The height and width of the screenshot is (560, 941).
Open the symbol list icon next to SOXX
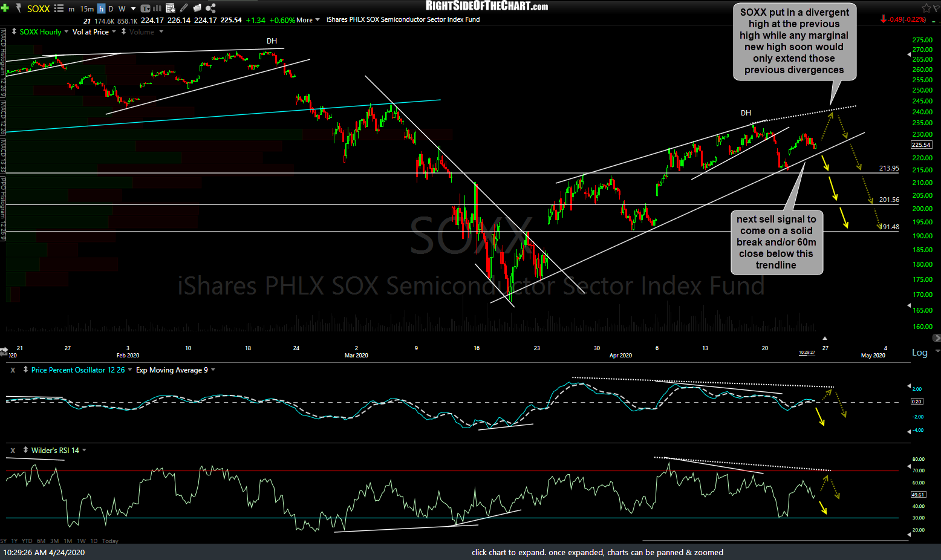59,8
